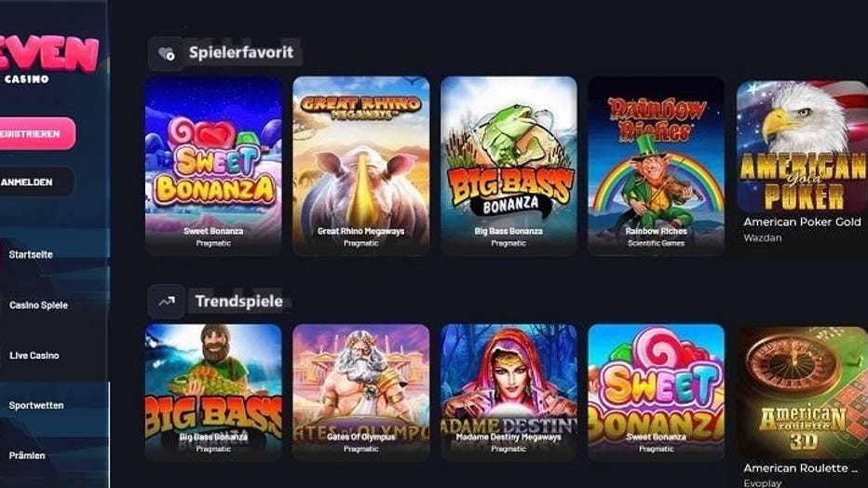
Task: Click the Trendspiele trending arrow icon
Action: click(x=166, y=302)
